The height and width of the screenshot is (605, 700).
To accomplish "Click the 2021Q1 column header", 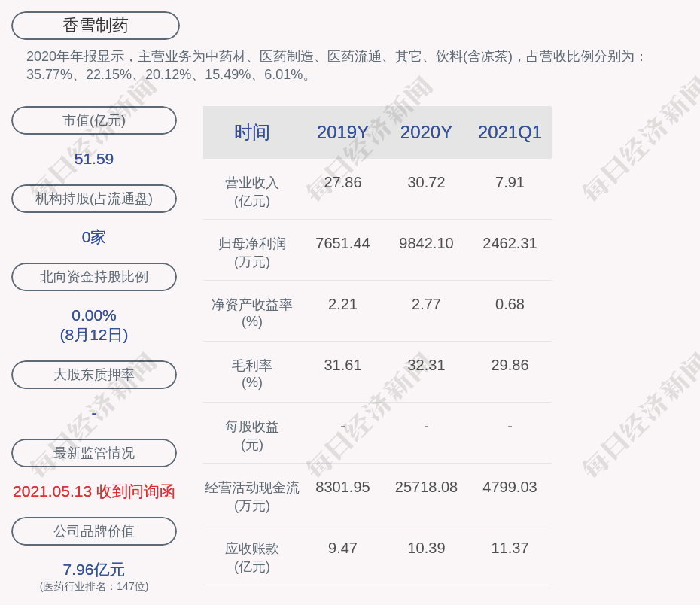I will [510, 132].
